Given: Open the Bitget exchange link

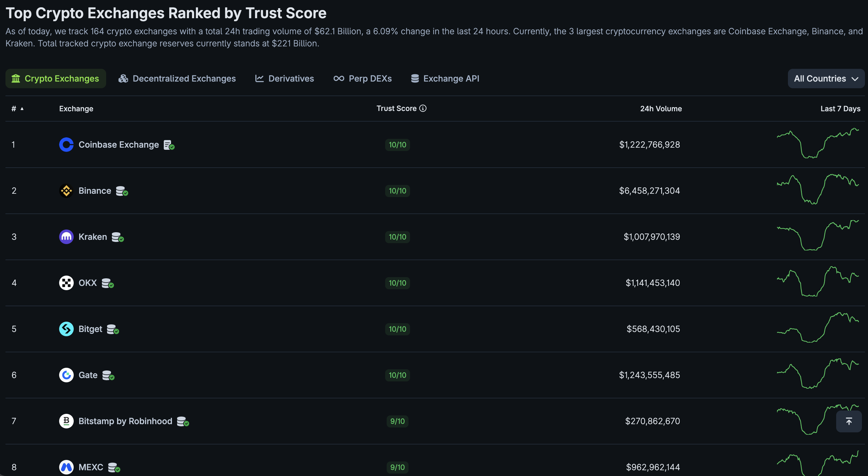Looking at the screenshot, I should [x=90, y=329].
